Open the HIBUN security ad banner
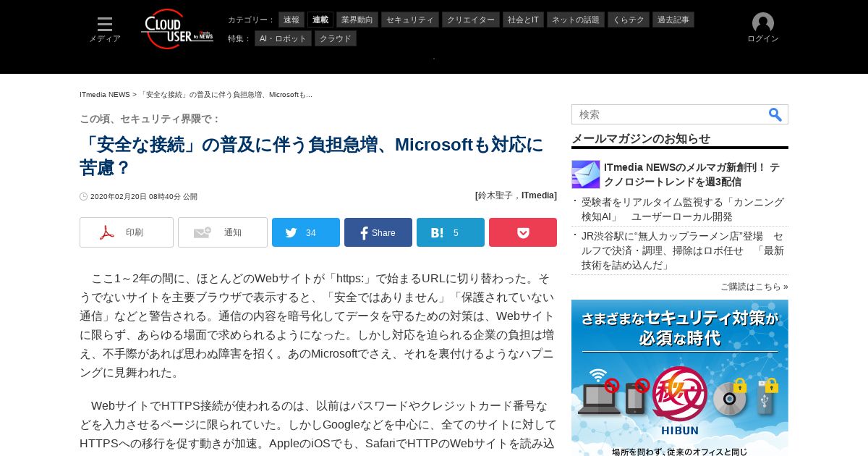 point(680,378)
